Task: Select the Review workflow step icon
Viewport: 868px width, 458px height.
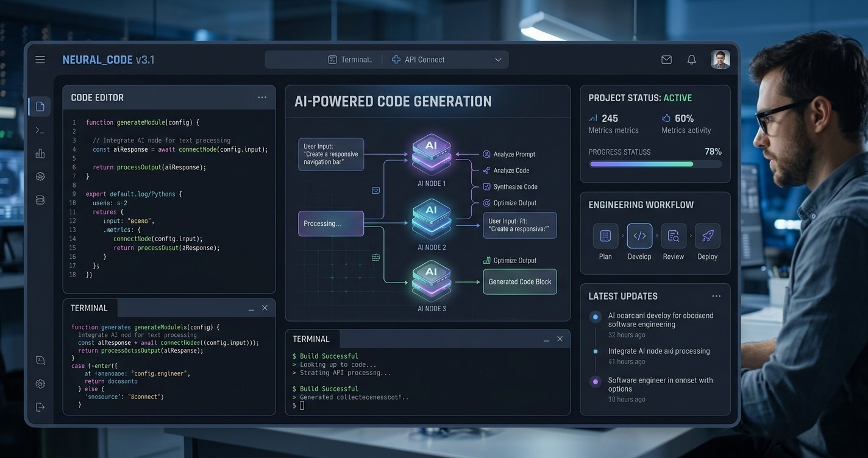Action: point(674,236)
